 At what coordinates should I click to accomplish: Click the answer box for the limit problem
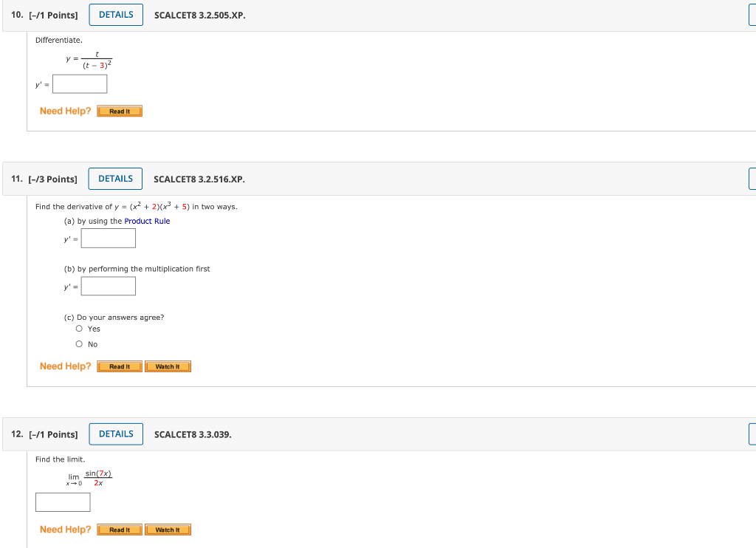coord(63,501)
